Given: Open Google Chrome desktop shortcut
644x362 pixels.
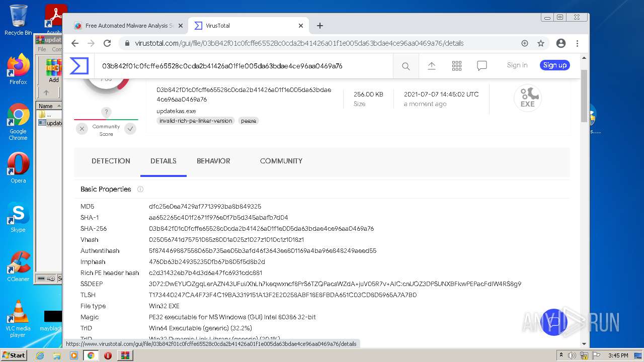Looking at the screenshot, I should click(18, 122).
